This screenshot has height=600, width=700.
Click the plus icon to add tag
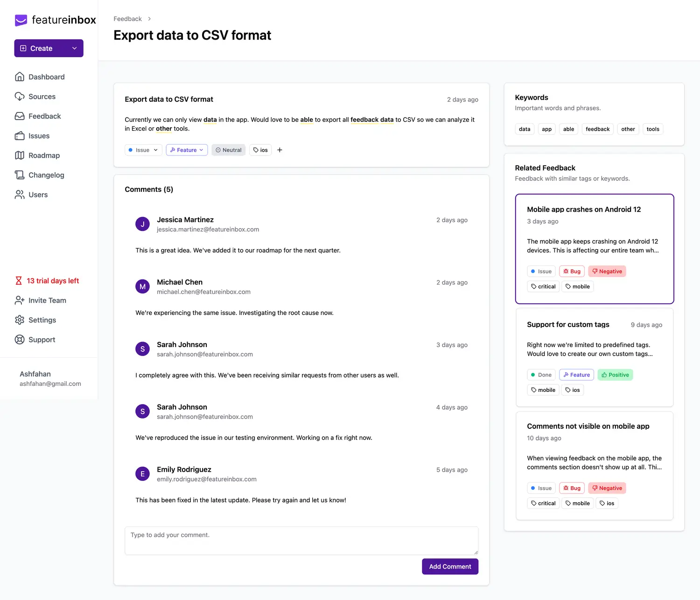pyautogui.click(x=280, y=150)
